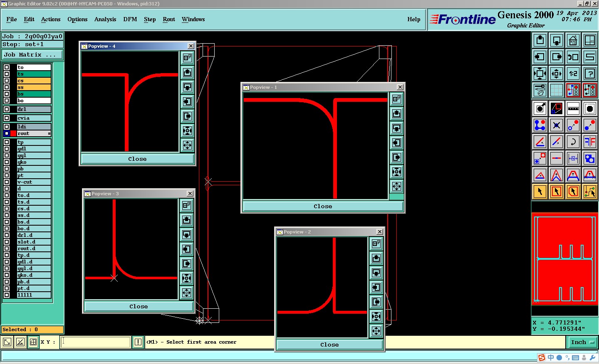Open the File menu
The image size is (599, 364).
pos(12,19)
